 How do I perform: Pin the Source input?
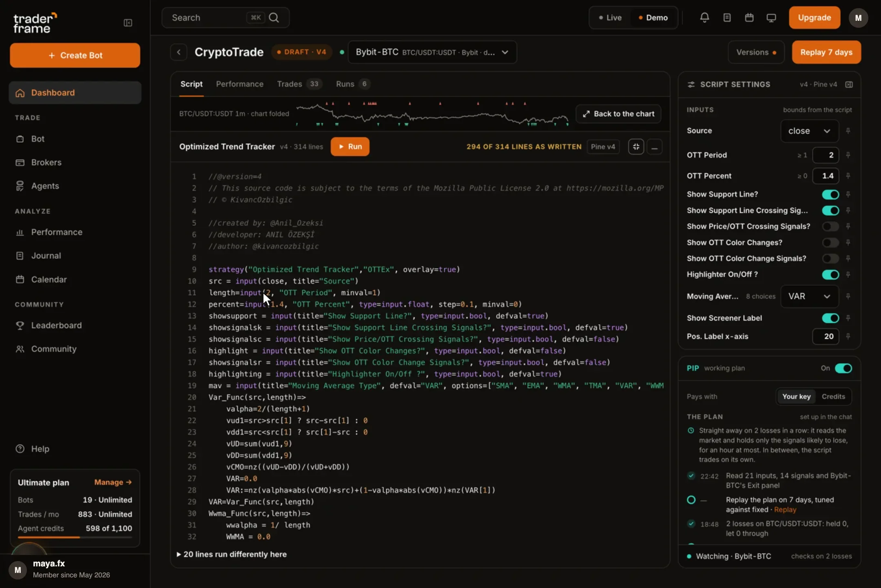[x=848, y=131]
